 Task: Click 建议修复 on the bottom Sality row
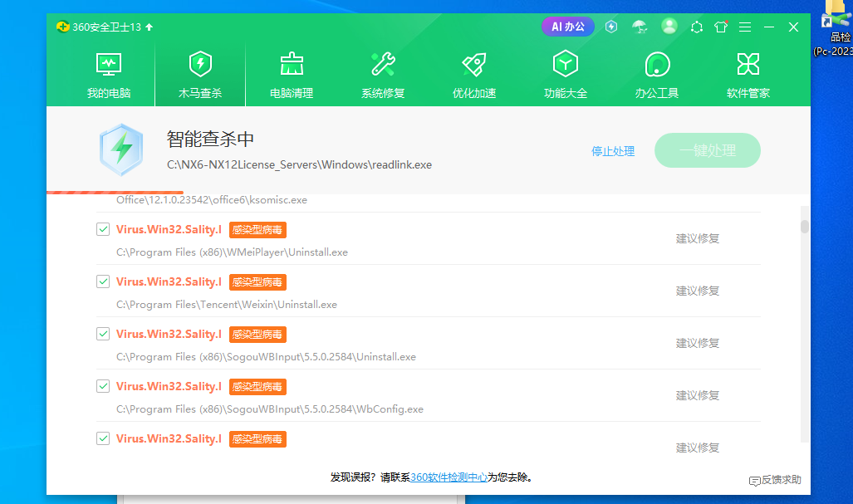pos(698,448)
